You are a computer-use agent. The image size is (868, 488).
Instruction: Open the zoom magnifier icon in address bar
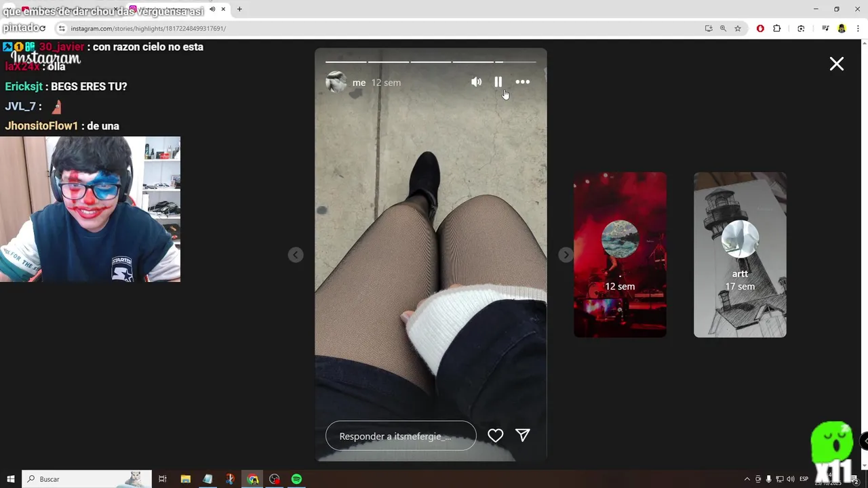coord(723,28)
